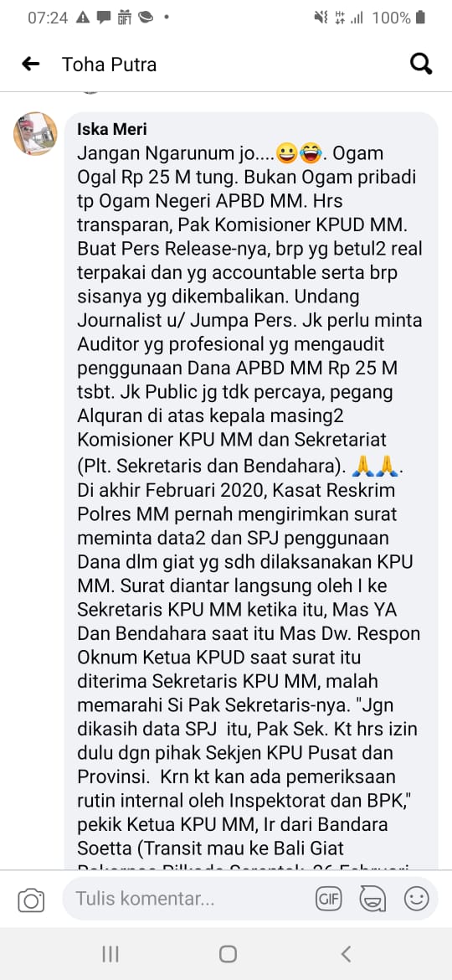Screen dimensions: 452x980
Task: Tap the back arrow next to Toha Putra
Action: click(31, 64)
